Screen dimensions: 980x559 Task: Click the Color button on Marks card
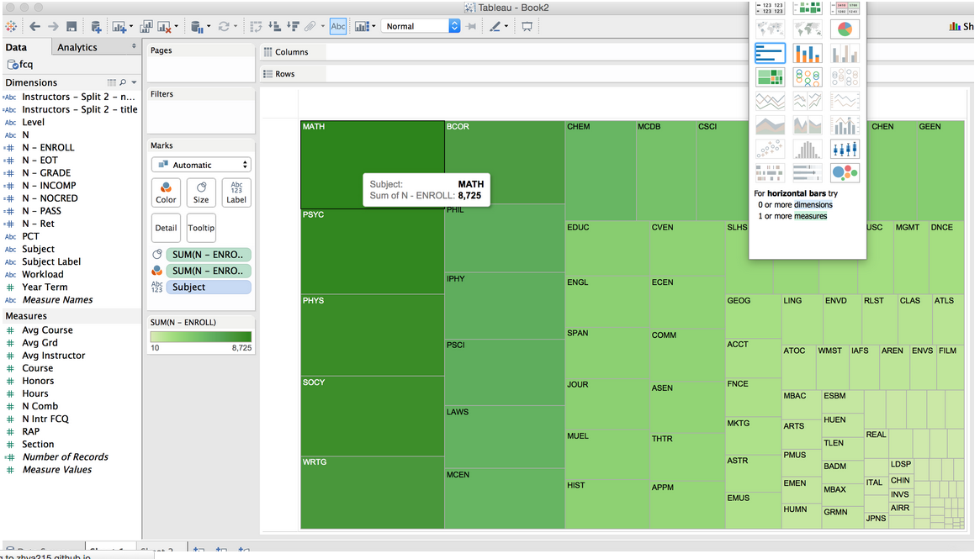click(166, 192)
